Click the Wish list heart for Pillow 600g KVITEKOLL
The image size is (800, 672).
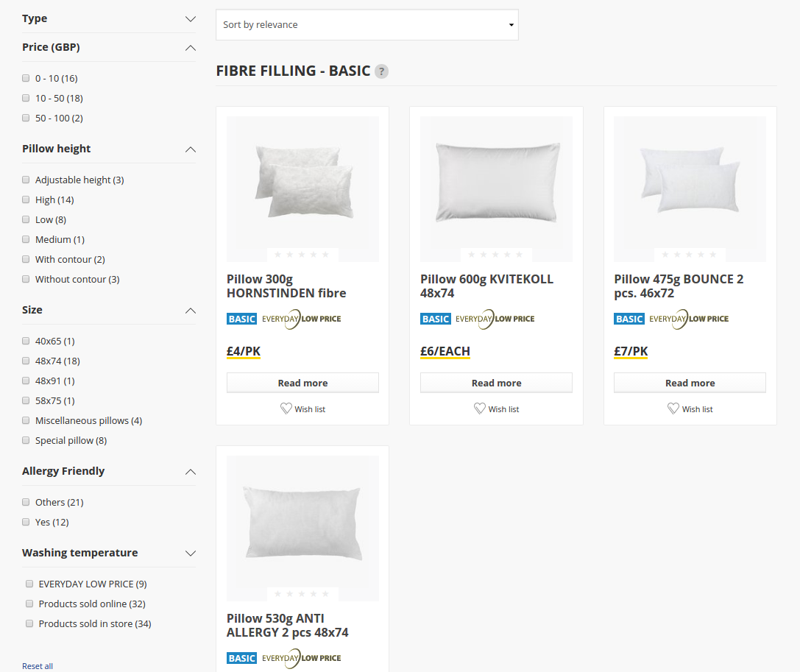coord(480,408)
